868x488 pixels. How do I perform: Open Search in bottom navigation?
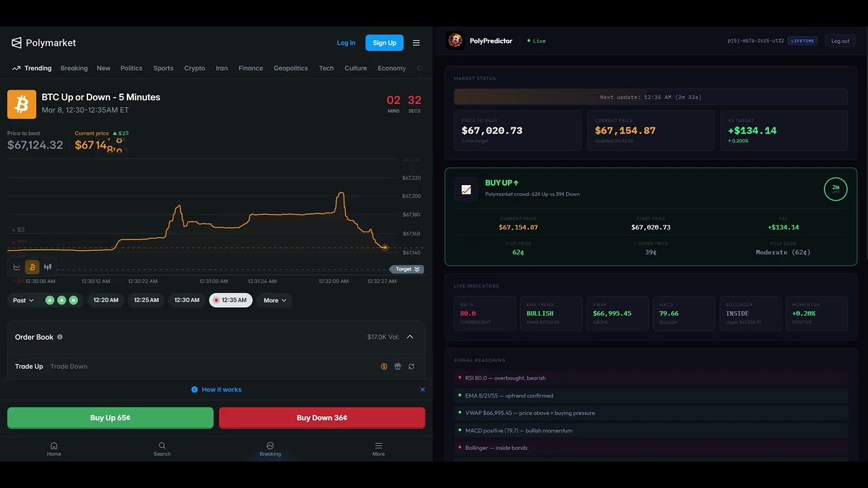pos(162,449)
